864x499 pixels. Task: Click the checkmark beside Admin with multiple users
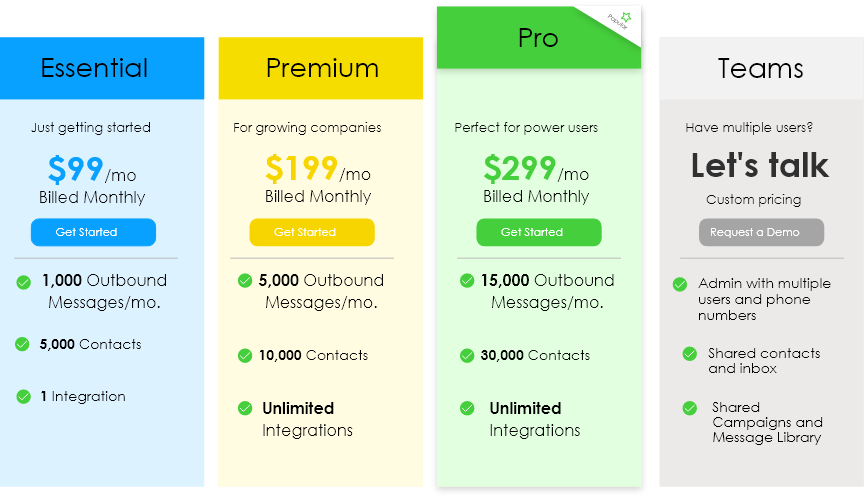tap(680, 284)
